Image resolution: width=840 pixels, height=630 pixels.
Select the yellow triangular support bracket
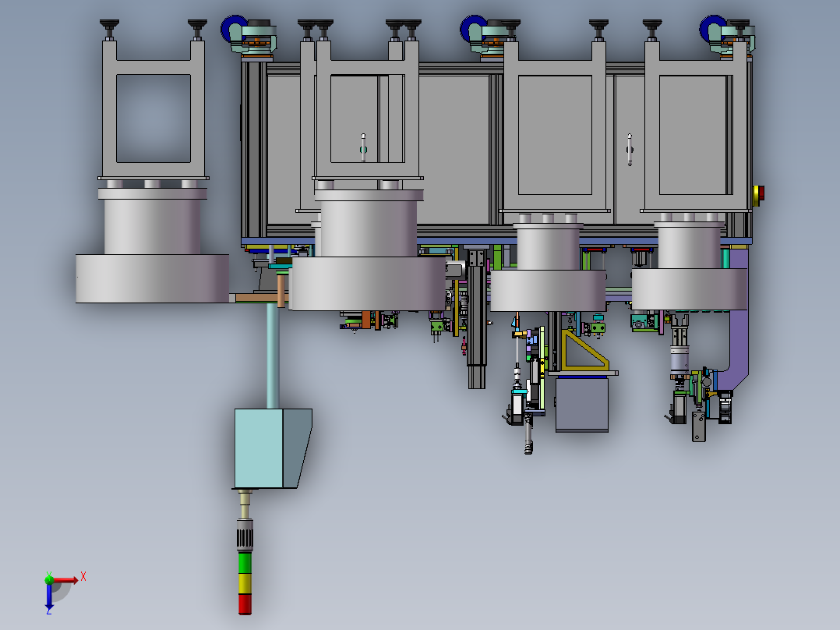[584, 351]
